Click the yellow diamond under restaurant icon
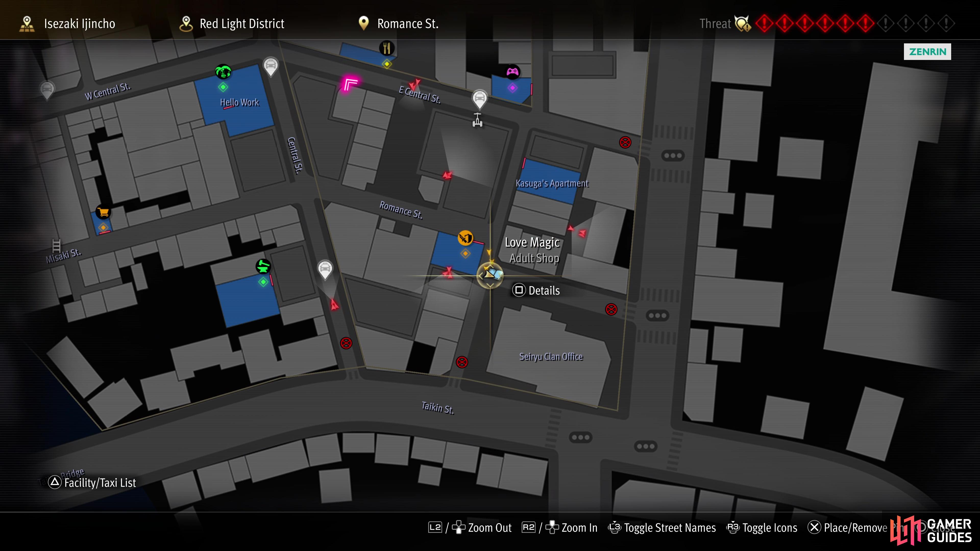The image size is (980, 551). point(387,64)
